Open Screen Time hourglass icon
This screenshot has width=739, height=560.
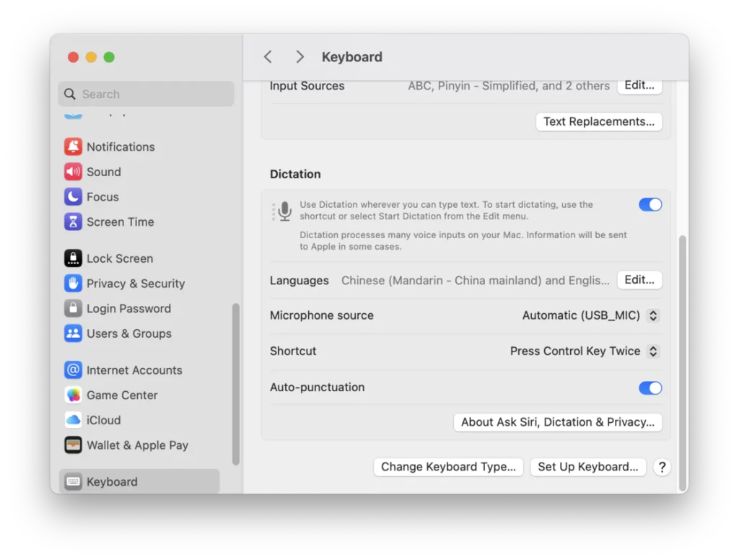73,222
